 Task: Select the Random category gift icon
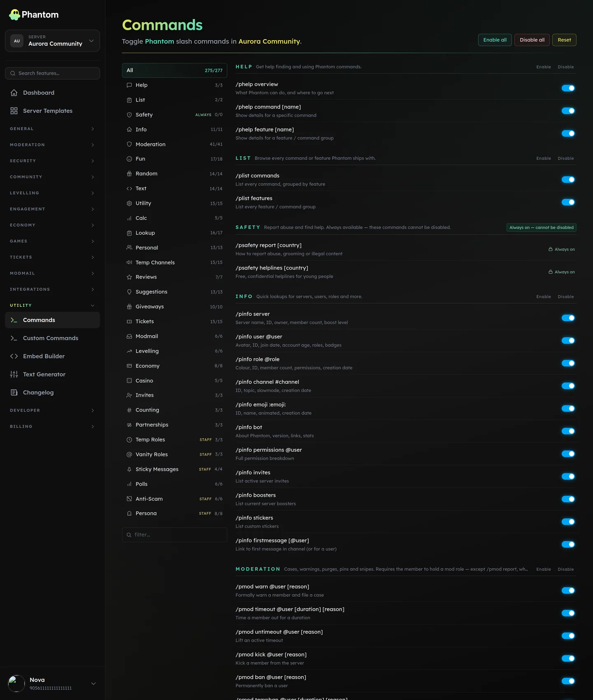coord(129,174)
